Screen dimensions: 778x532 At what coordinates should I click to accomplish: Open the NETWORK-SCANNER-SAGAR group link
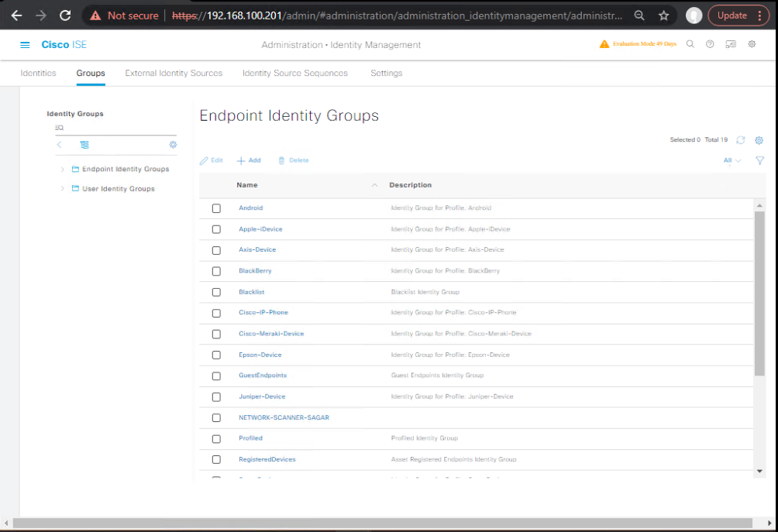pyautogui.click(x=284, y=417)
